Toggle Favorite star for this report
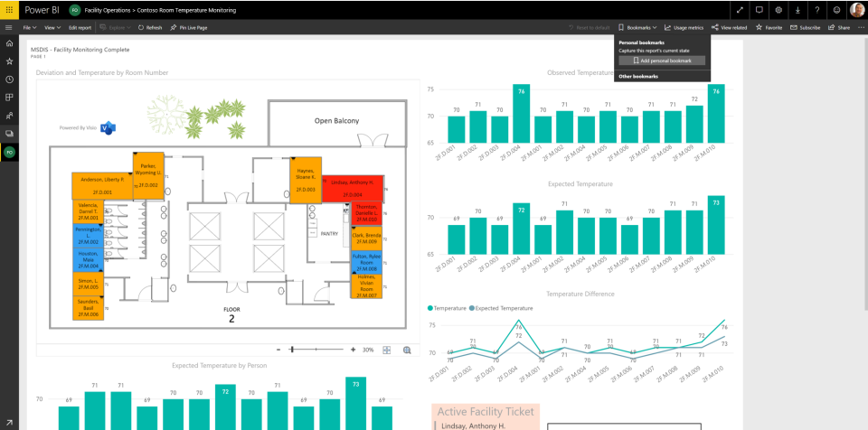This screenshot has width=868, height=430. pos(769,27)
